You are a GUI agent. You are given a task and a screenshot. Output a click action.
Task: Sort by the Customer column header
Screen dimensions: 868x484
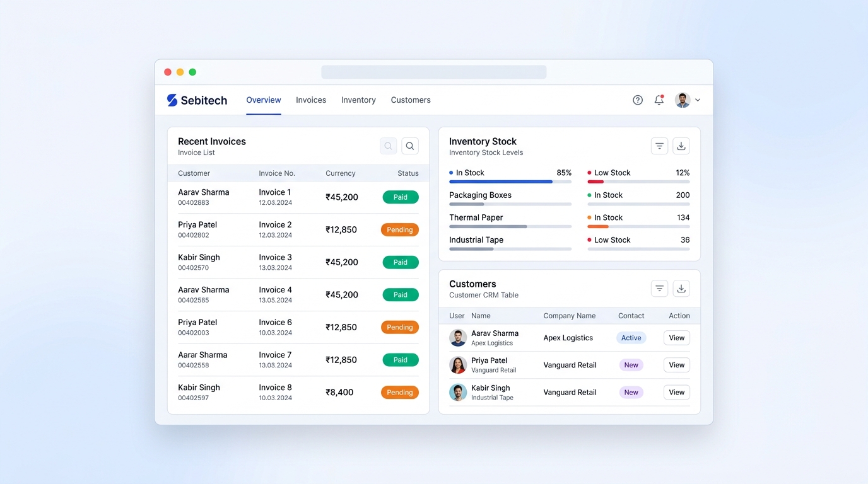point(194,173)
